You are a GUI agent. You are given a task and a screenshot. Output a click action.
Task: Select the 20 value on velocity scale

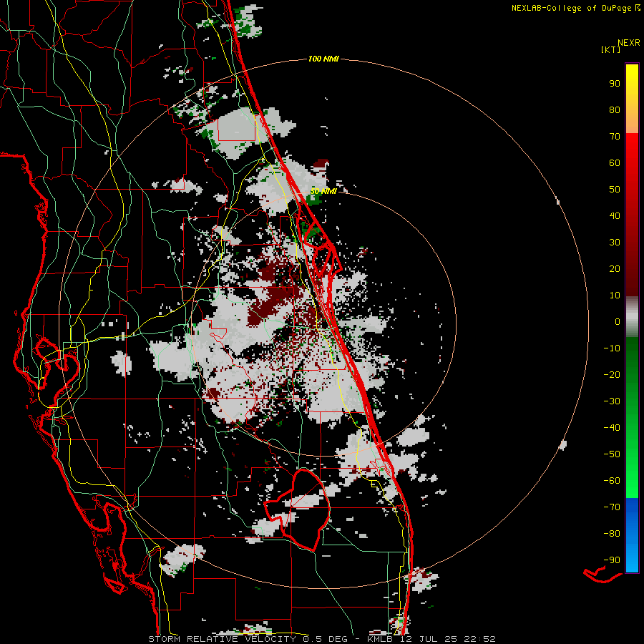615,269
